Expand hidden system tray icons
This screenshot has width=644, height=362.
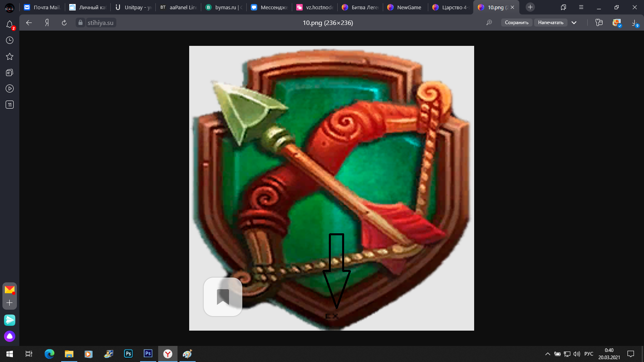(x=548, y=354)
